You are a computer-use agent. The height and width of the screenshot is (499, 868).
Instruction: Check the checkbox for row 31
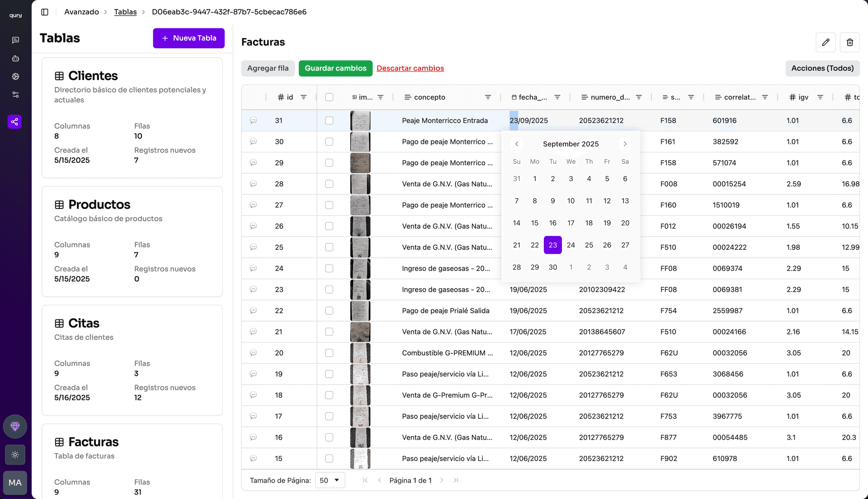click(329, 120)
